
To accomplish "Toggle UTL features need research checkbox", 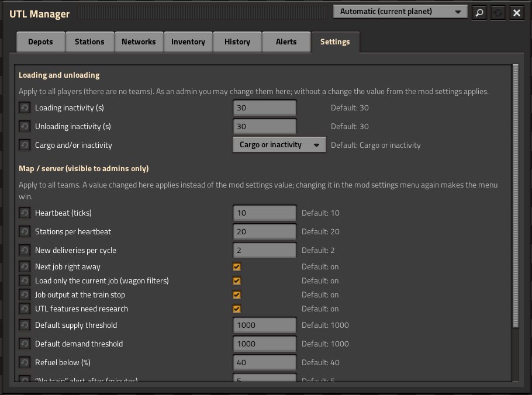I will pyautogui.click(x=237, y=309).
